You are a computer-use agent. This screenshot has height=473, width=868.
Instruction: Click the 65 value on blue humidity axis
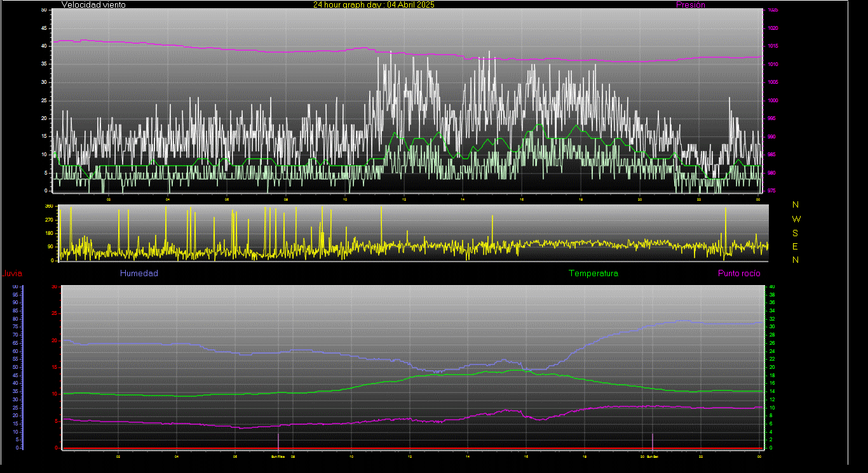[x=15, y=343]
